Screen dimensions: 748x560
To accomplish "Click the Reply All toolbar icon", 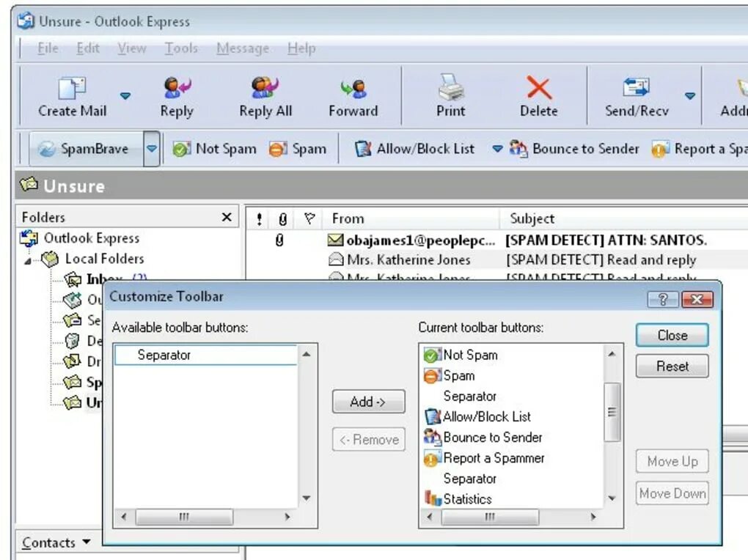I will tap(265, 88).
